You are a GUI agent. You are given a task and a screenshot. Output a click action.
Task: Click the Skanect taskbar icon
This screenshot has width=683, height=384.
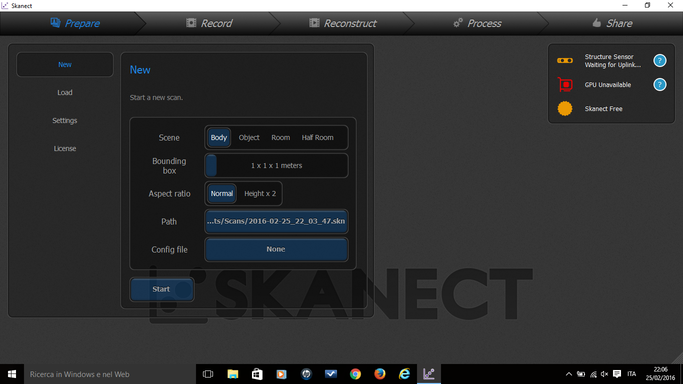[x=429, y=374]
